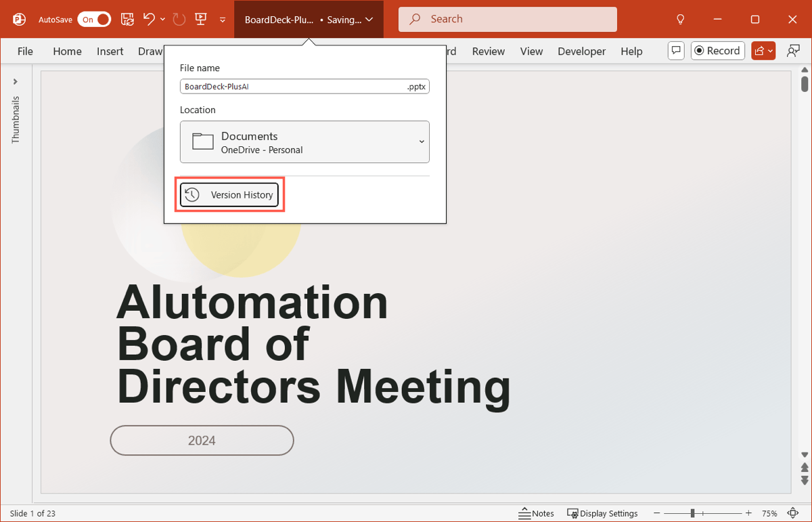Fit slide to current window

point(792,513)
